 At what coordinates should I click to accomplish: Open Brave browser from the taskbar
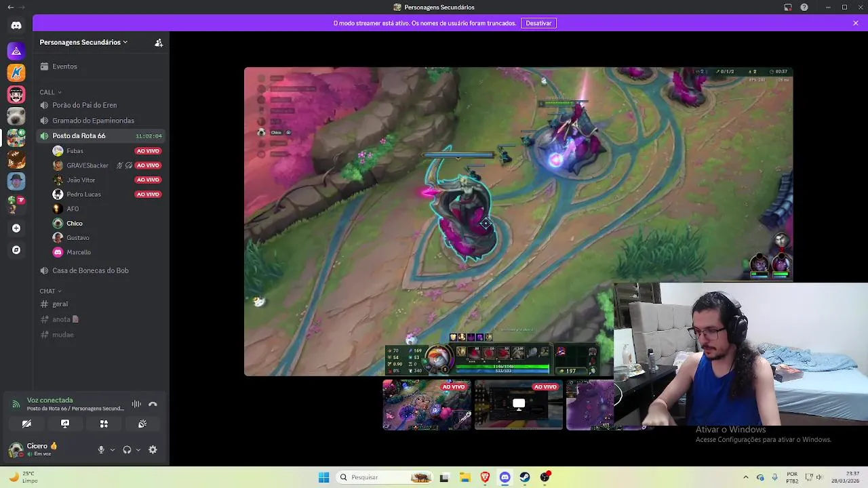[x=485, y=477]
